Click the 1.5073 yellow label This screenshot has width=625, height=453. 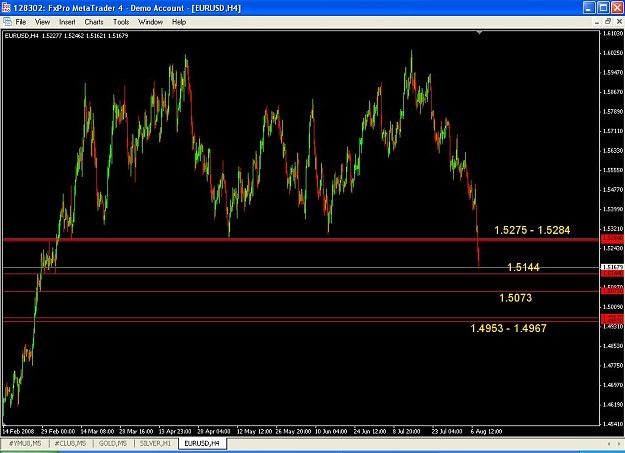(515, 297)
